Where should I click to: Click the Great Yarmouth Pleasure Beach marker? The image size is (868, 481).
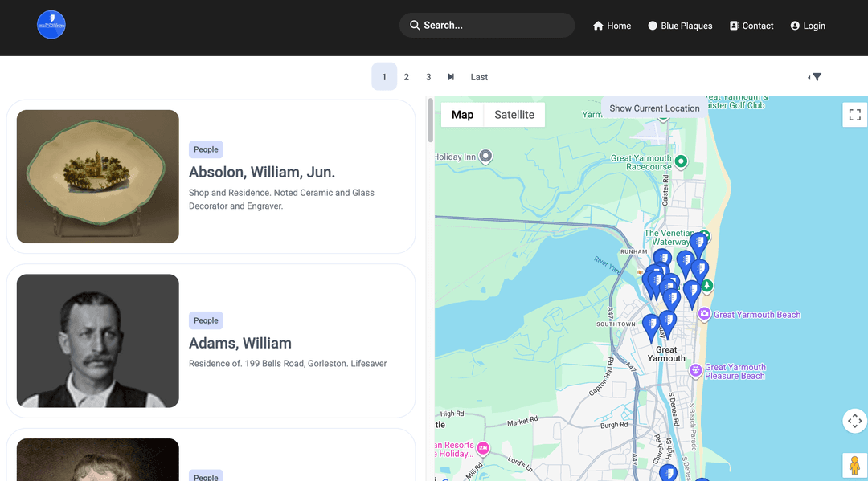click(695, 370)
